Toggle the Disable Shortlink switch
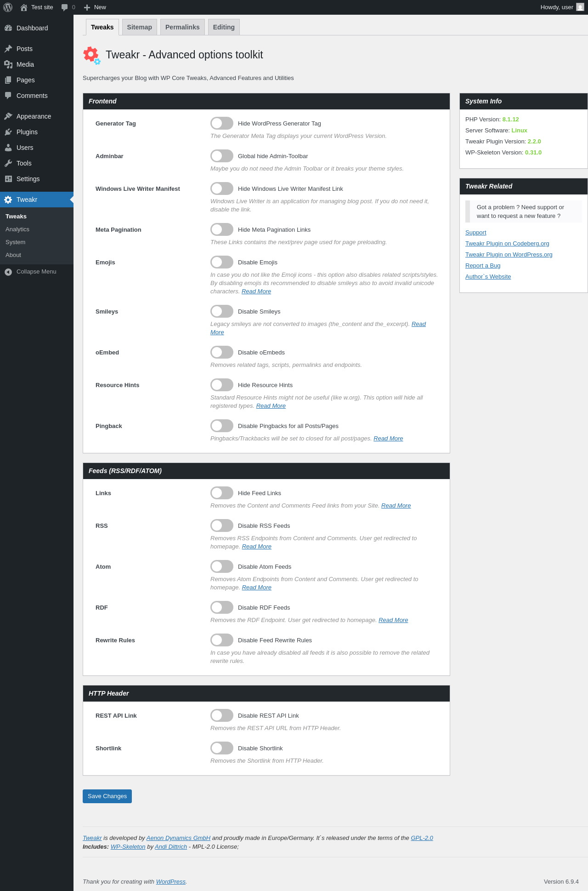588x891 pixels. coord(222,748)
